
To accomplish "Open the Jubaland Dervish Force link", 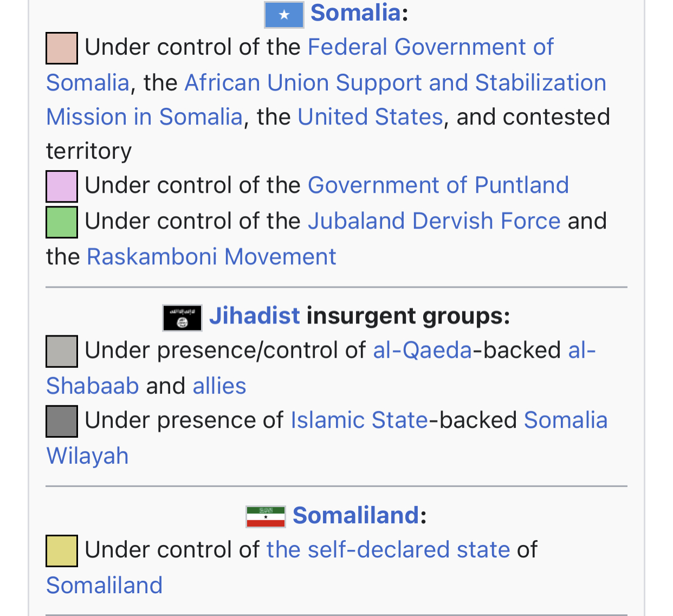I will point(433,221).
